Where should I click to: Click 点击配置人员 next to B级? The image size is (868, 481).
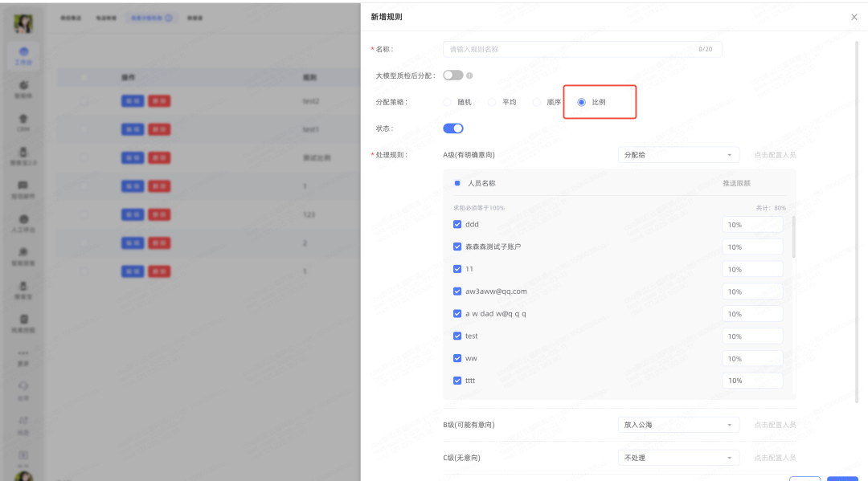tap(775, 425)
